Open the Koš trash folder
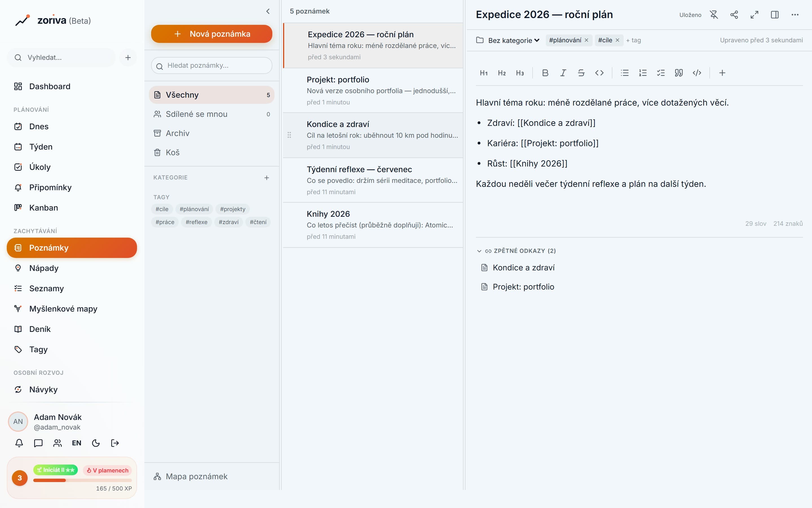 pos(212,152)
